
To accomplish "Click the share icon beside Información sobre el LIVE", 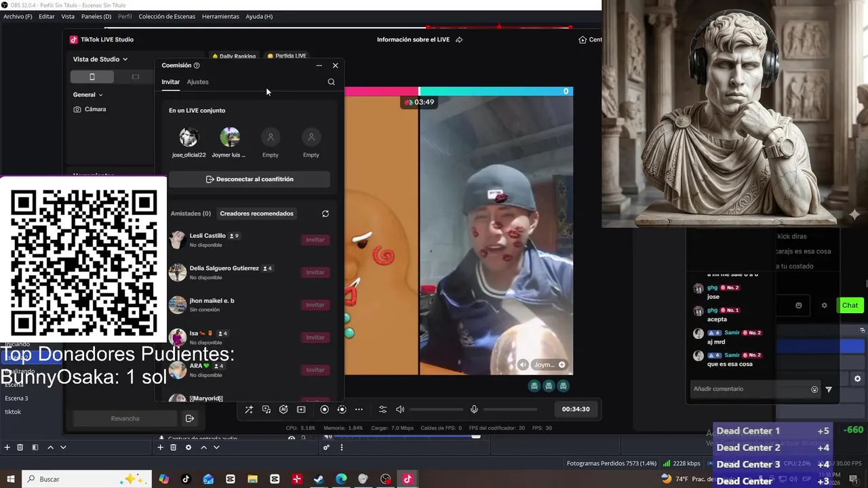I will coord(459,40).
